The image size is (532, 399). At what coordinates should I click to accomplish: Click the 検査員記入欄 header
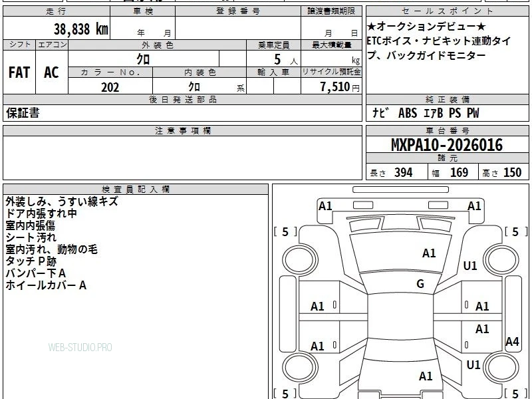point(136,190)
